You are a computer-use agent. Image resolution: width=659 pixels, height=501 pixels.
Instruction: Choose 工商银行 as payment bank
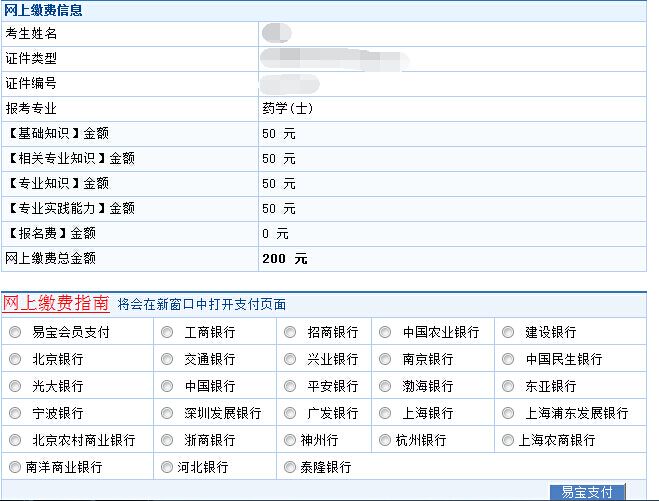(168, 332)
